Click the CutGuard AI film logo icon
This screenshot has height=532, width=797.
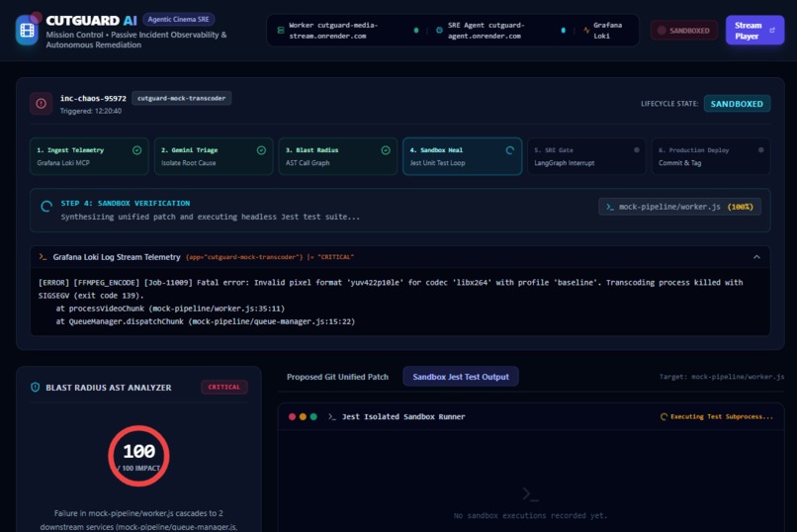tap(27, 31)
